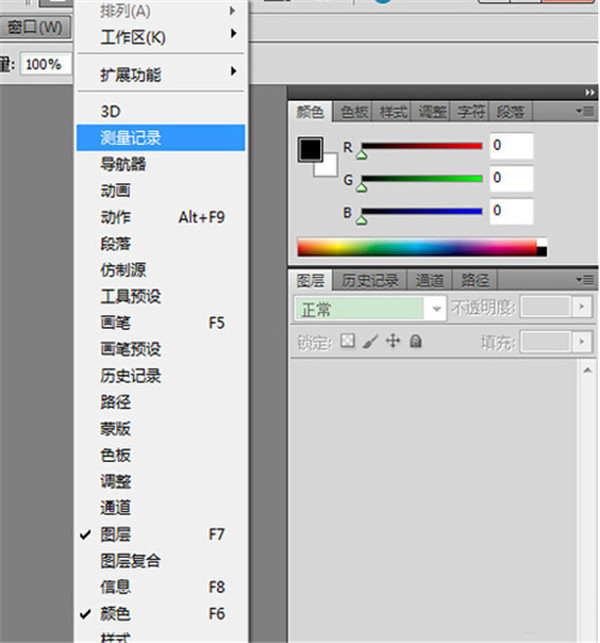
Task: Click the lock all padlock icon
Action: point(415,341)
